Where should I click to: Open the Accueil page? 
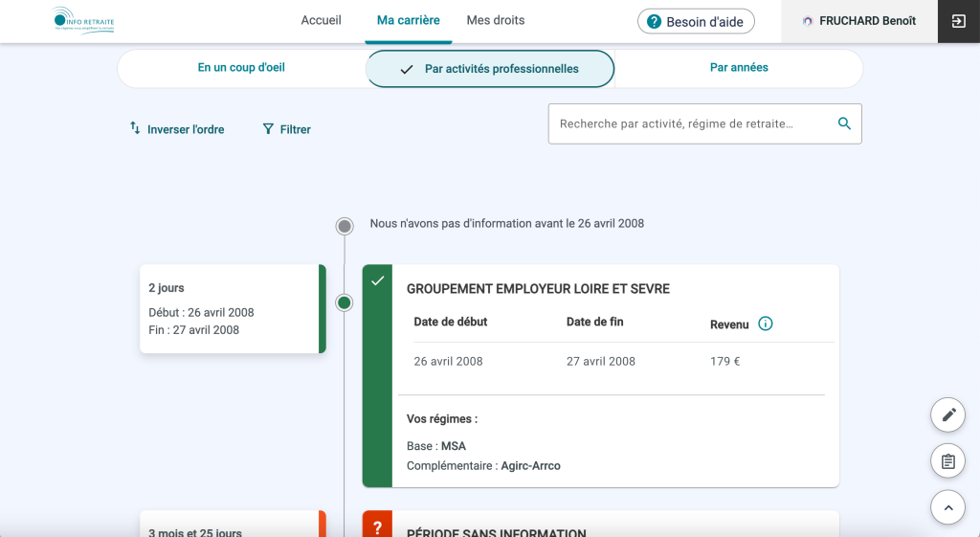click(x=322, y=21)
